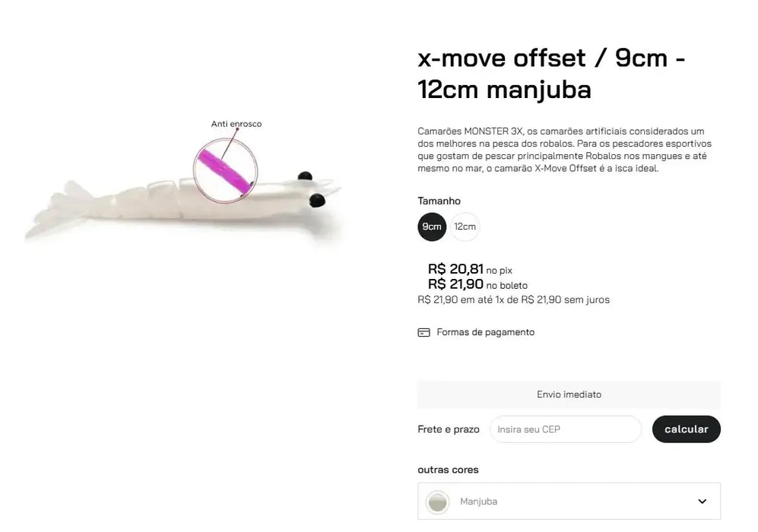Click the Frete e prazo label
Viewport: 758px width, 532px height.
[x=449, y=429]
